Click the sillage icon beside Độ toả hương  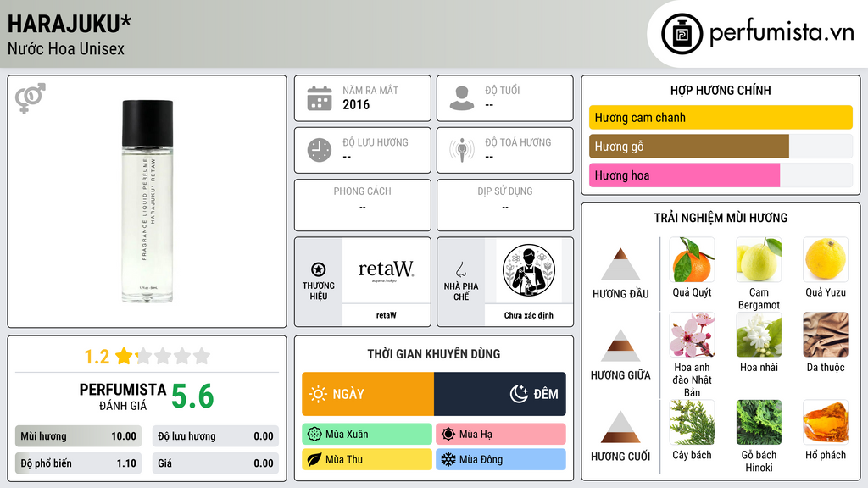(x=462, y=150)
